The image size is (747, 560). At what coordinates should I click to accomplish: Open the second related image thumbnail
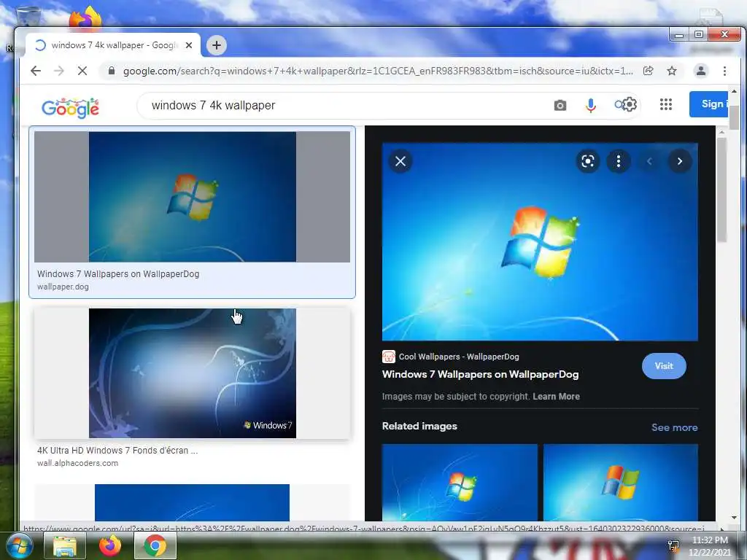click(x=621, y=483)
